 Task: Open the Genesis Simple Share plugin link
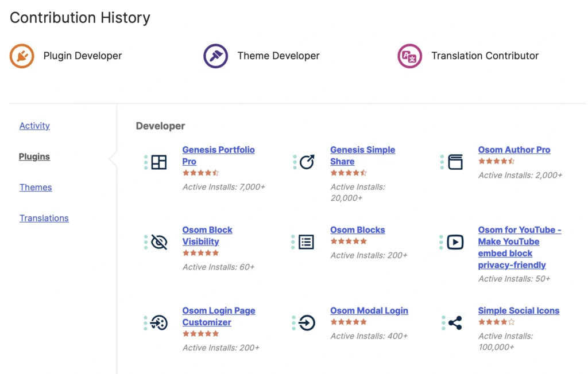(362, 155)
